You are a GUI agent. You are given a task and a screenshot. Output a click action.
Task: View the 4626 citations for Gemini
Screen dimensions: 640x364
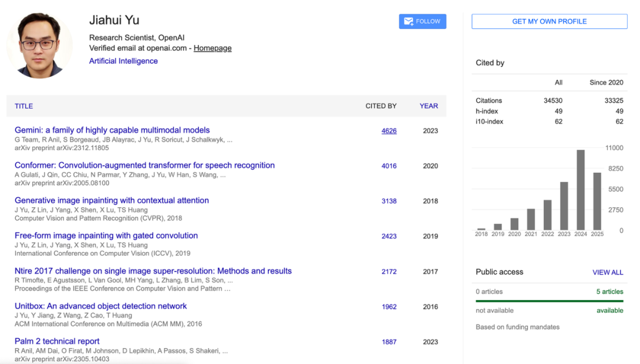click(389, 131)
